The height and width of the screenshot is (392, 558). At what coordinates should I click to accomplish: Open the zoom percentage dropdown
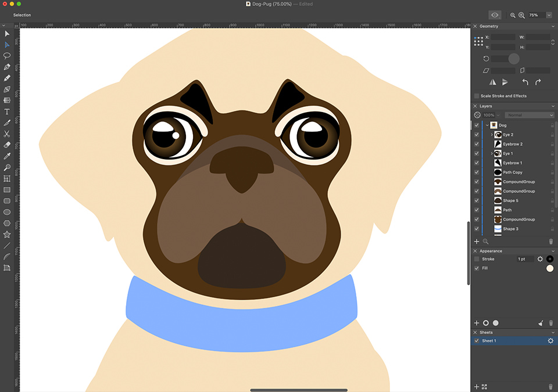click(x=549, y=15)
